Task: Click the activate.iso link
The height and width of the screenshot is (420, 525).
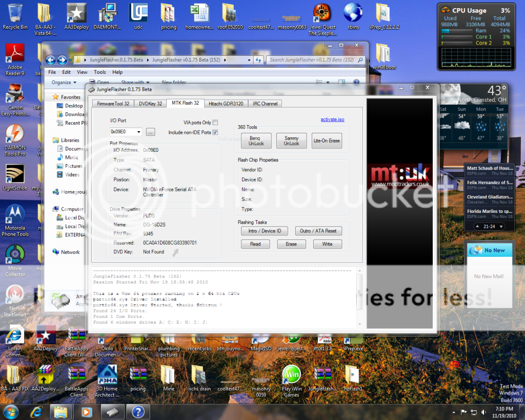Action: [x=332, y=119]
